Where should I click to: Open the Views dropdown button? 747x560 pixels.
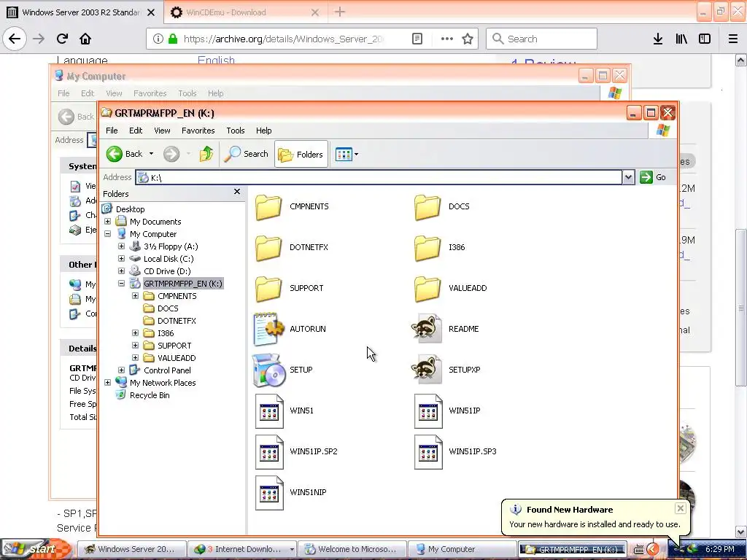347,154
